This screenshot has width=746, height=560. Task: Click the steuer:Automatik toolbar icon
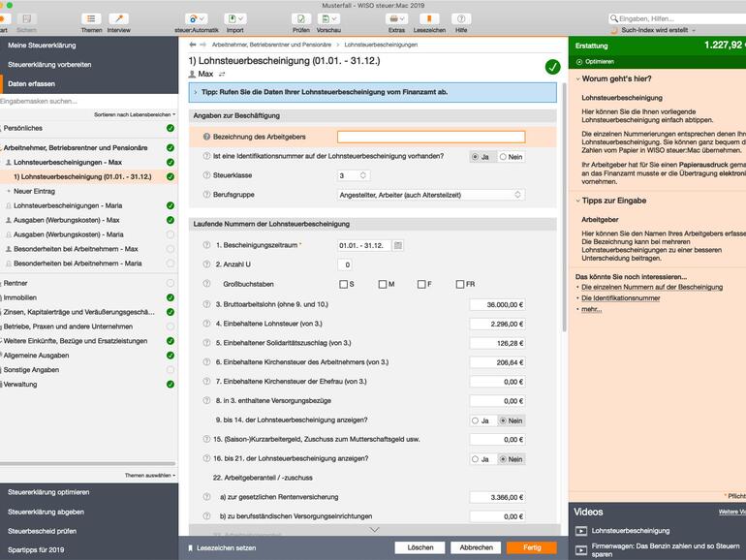click(196, 19)
